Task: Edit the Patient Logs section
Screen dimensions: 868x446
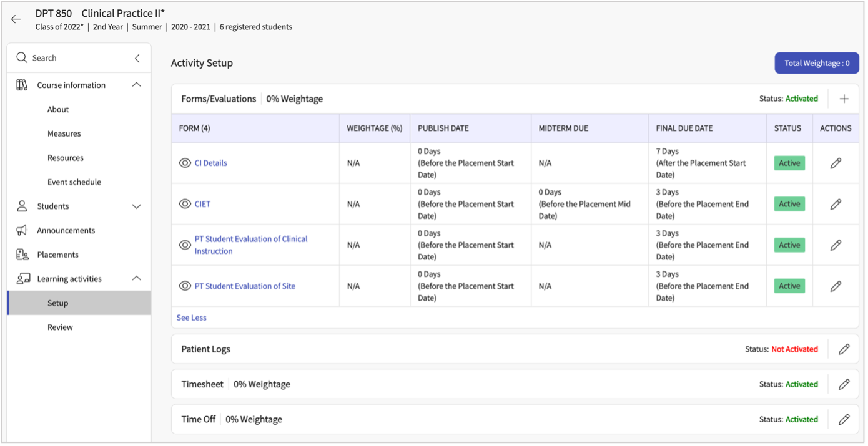Action: [x=844, y=349]
